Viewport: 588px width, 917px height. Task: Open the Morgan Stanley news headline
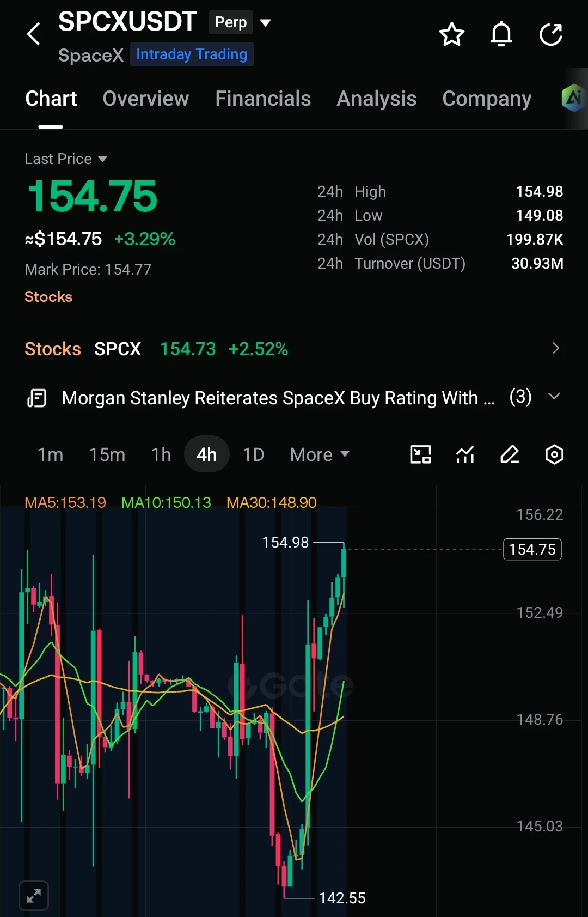click(x=278, y=398)
